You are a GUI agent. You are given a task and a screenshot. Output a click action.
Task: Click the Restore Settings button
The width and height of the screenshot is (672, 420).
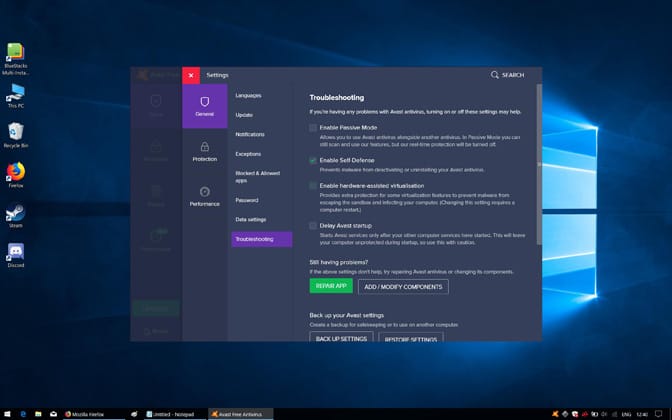click(x=411, y=338)
